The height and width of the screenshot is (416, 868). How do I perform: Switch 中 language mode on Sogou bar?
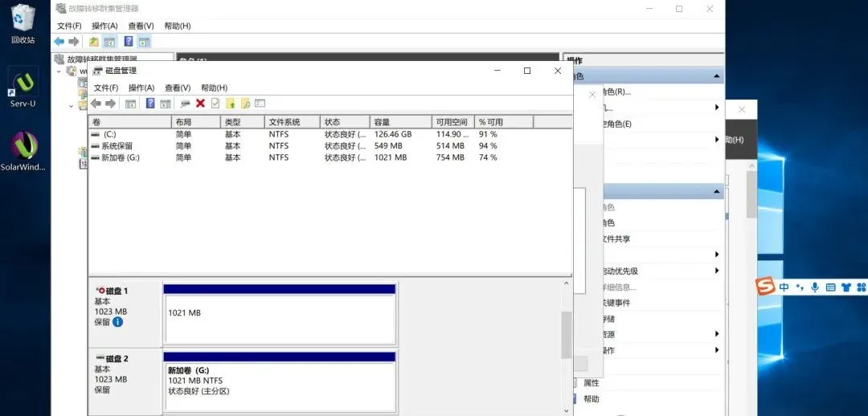click(784, 288)
